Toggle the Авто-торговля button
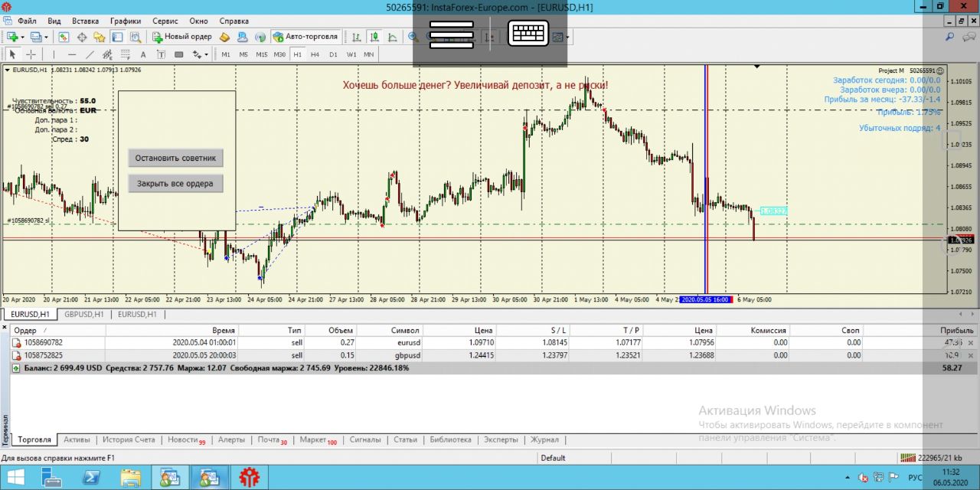980x490 pixels. point(305,37)
